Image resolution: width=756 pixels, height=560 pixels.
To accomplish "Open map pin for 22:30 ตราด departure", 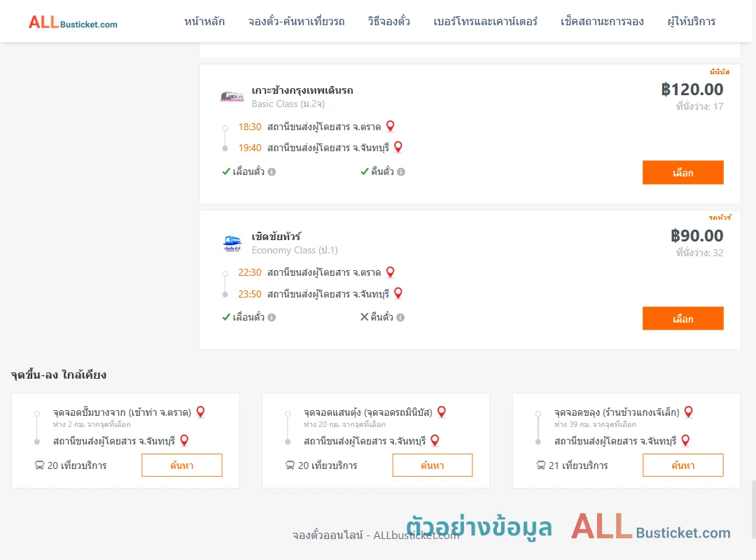I will [391, 272].
